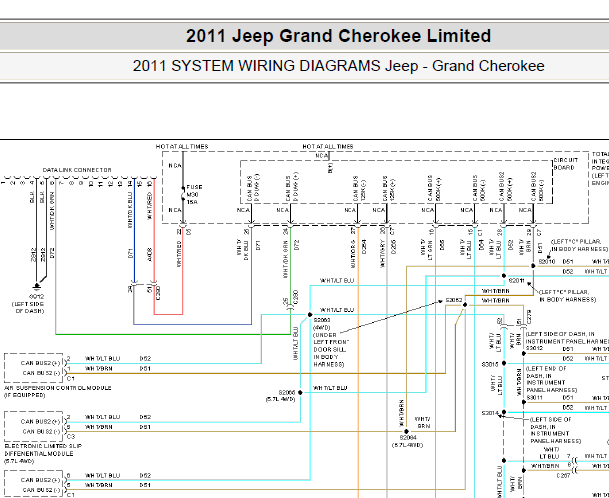The width and height of the screenshot is (609, 498).
Task: Click the "(4WD)" note under S2063
Action: [x=322, y=327]
